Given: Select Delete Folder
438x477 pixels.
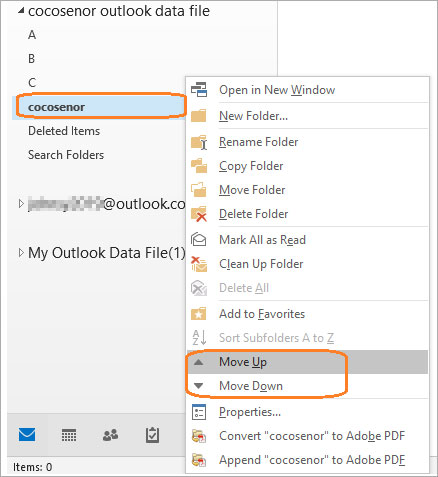Looking at the screenshot, I should 307,214.
